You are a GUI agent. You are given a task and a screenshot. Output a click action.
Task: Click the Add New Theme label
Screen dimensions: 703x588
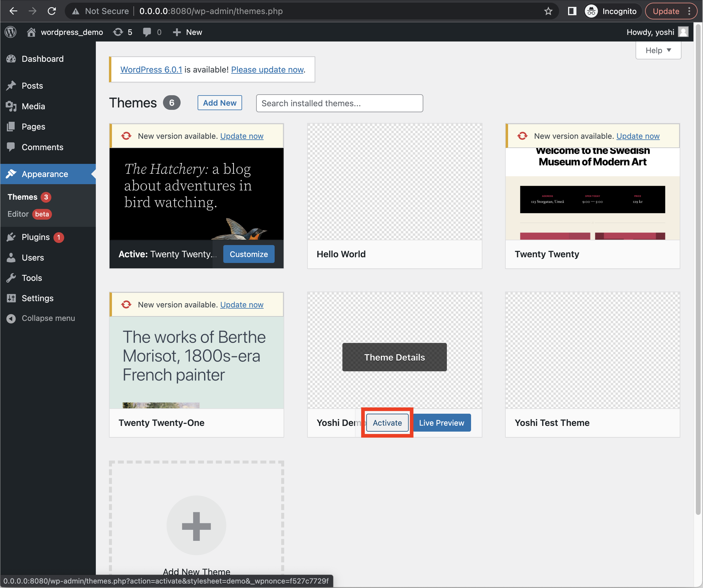coord(196,571)
